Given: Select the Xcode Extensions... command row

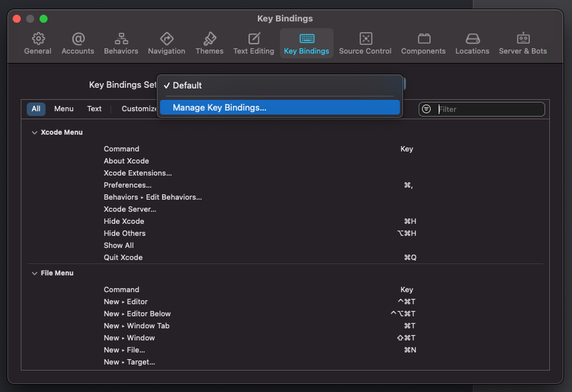Looking at the screenshot, I should point(285,173).
